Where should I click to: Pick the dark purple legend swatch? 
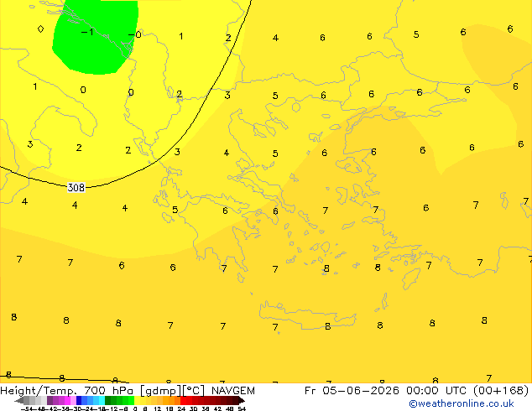50,400
